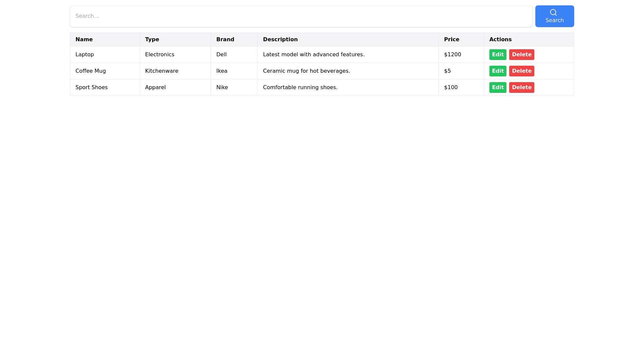
Task: Edit the Sport Shoes row
Action: (498, 87)
